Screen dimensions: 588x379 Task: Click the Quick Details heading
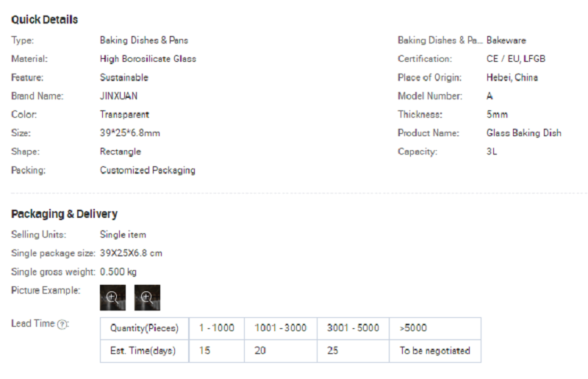(44, 20)
